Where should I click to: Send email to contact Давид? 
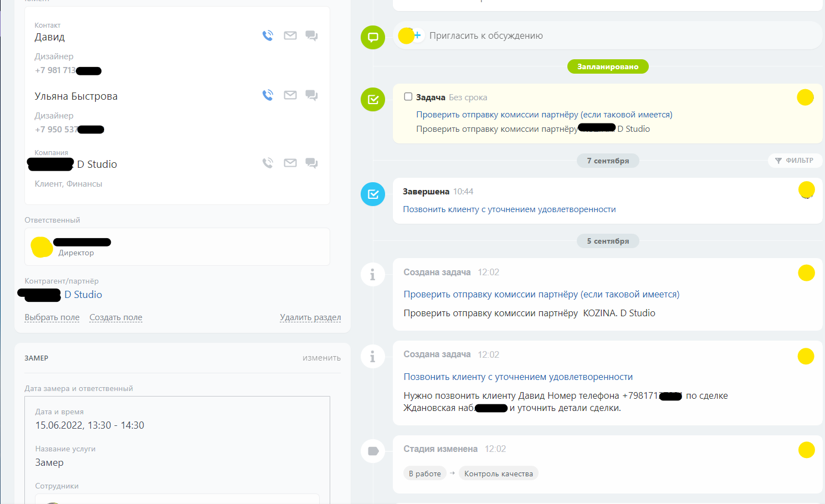[290, 35]
